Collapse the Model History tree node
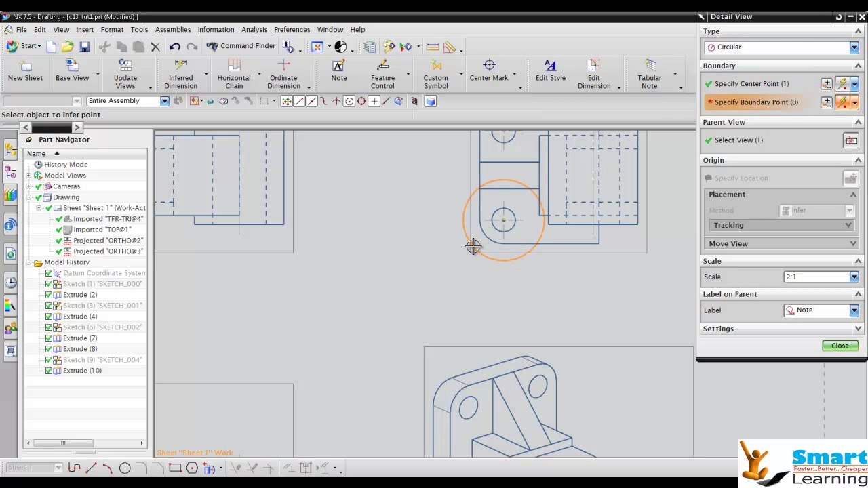Screen dimensions: 868x488 click(28, 262)
